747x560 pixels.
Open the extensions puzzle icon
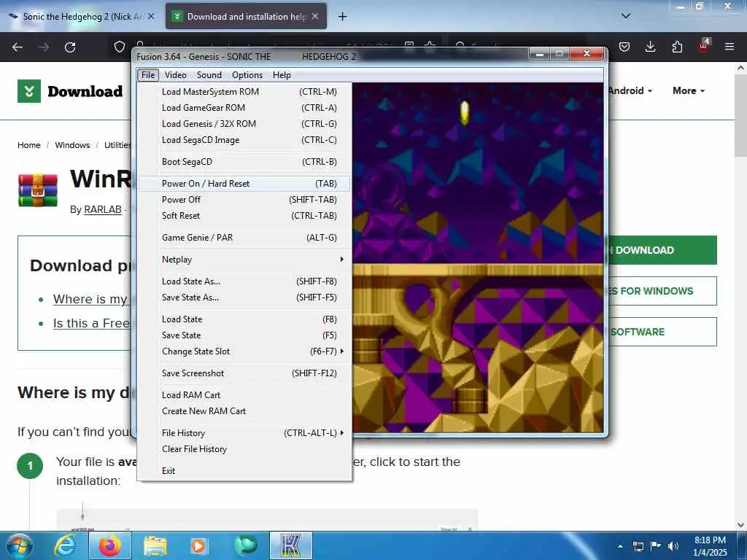[677, 47]
